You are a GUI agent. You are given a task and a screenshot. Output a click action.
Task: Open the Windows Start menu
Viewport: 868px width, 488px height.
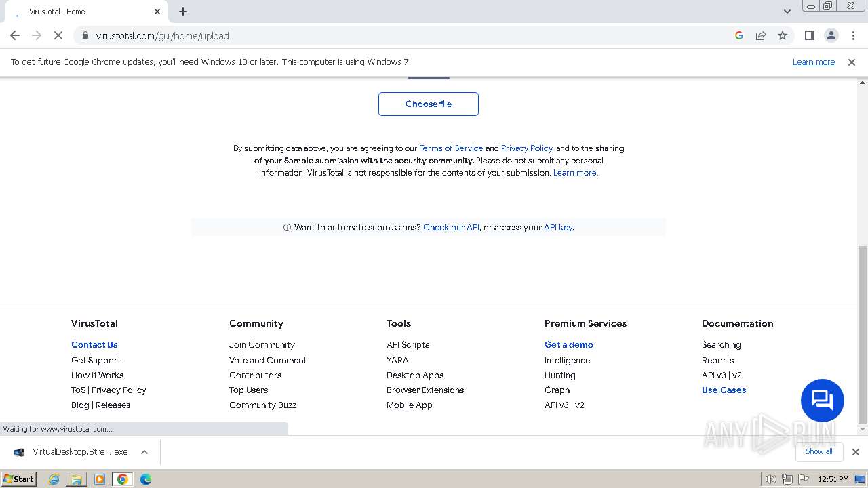tap(19, 479)
